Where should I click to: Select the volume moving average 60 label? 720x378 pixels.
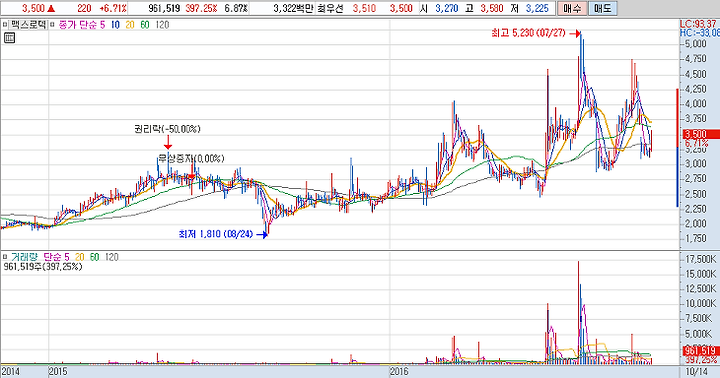pyautogui.click(x=94, y=257)
